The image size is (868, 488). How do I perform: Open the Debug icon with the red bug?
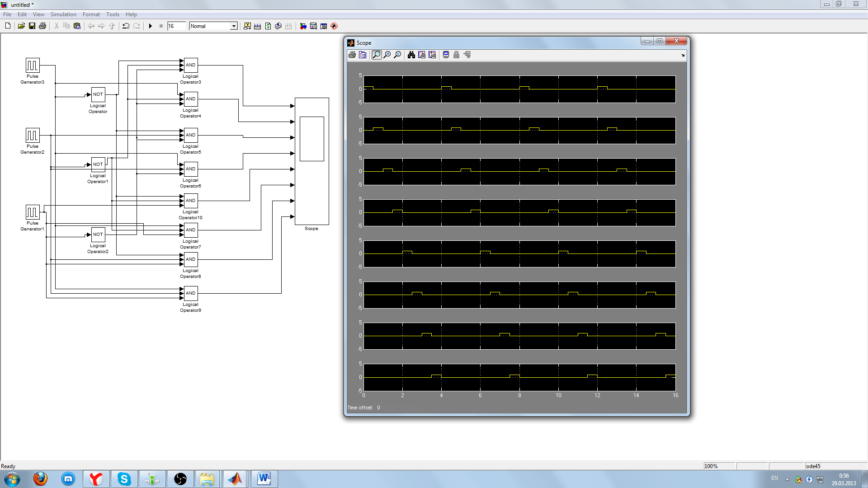click(x=334, y=26)
